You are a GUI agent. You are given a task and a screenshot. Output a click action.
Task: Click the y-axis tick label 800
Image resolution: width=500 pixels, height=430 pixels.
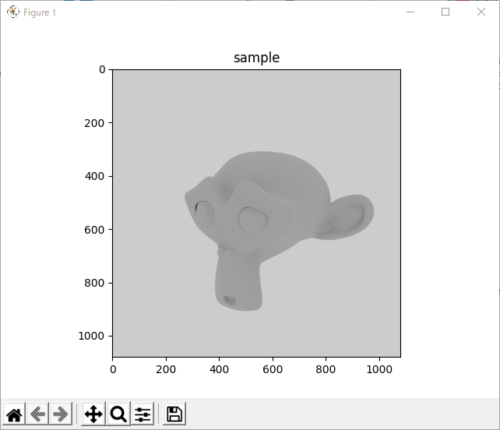(x=94, y=283)
